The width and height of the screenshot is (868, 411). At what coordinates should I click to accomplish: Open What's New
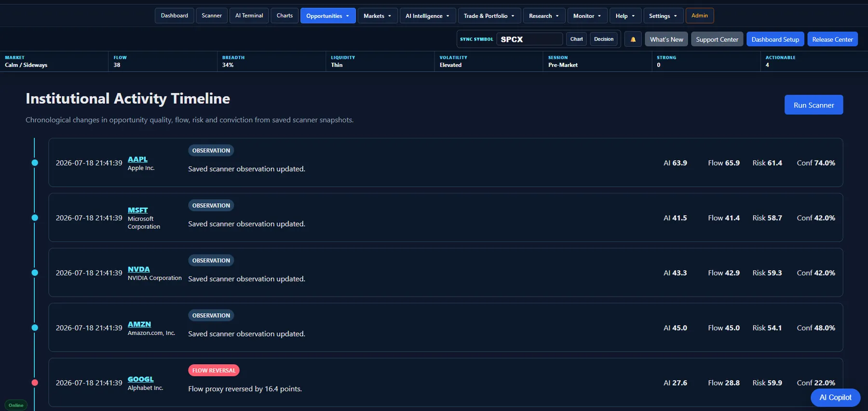pyautogui.click(x=666, y=39)
